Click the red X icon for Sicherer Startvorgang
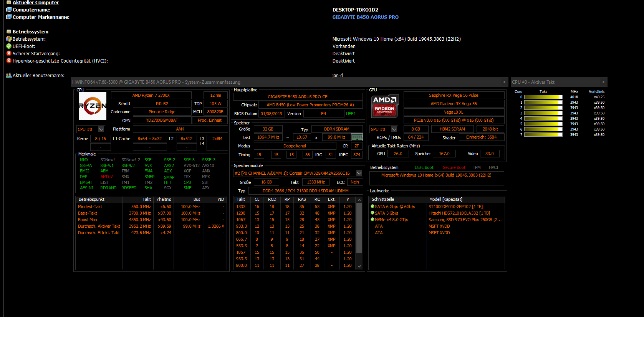Viewport: 644px width, 344px height. pyautogui.click(x=9, y=53)
